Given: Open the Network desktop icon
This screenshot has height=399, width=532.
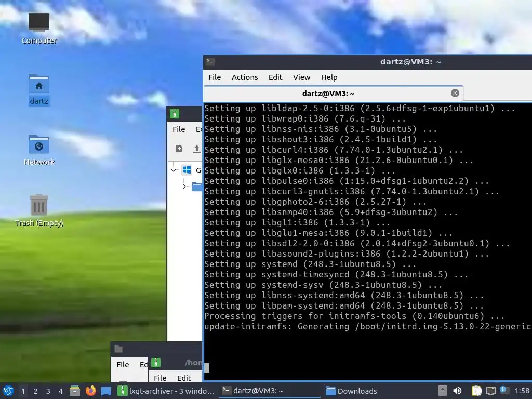Looking at the screenshot, I should click(x=39, y=150).
